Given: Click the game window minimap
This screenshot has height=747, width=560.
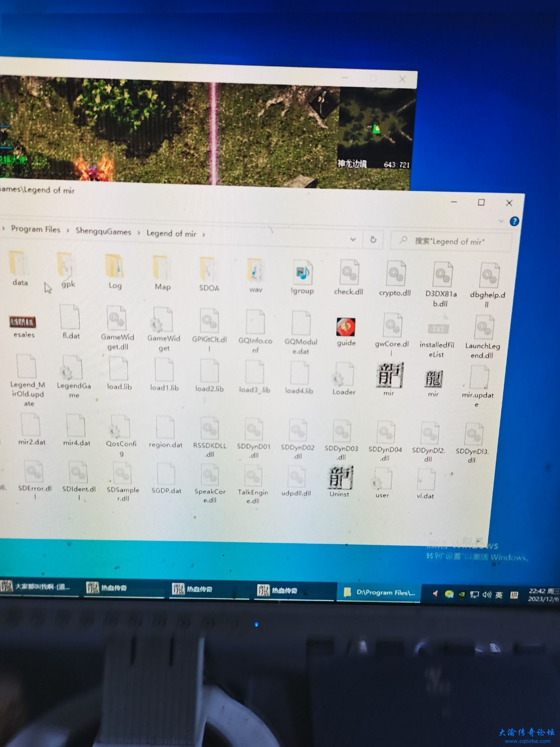Looking at the screenshot, I should click(x=376, y=129).
